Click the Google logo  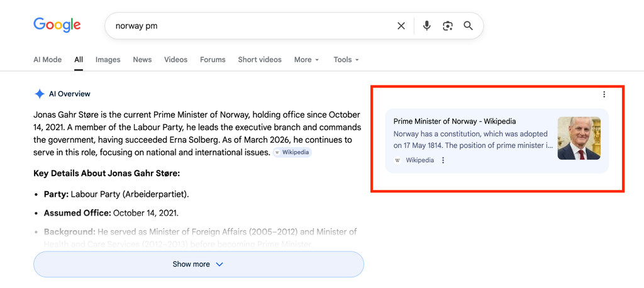coord(57,25)
